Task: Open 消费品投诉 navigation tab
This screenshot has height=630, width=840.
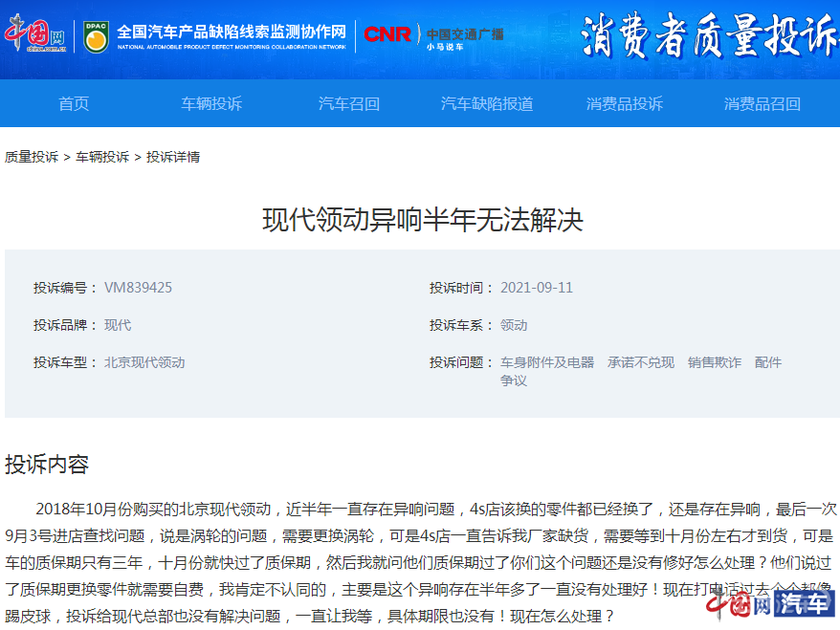Action: 625,103
